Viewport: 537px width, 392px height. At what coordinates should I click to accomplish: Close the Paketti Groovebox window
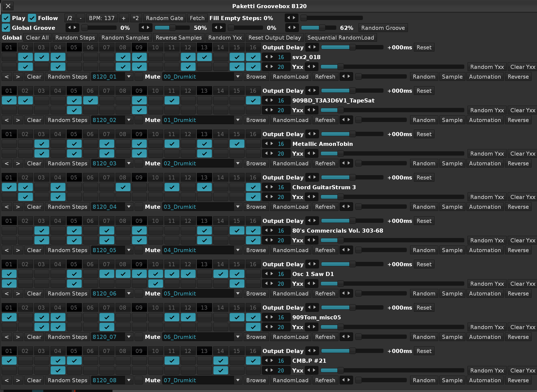click(8, 6)
